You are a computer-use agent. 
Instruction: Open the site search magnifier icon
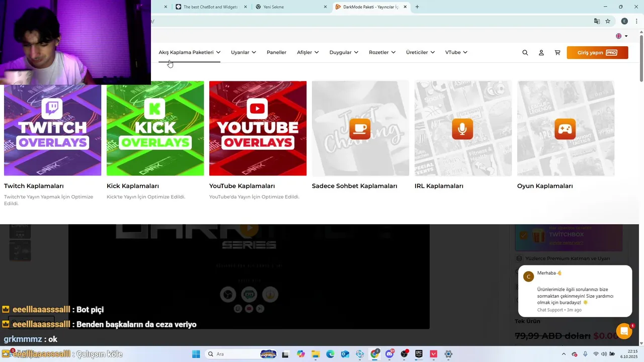coord(525,52)
